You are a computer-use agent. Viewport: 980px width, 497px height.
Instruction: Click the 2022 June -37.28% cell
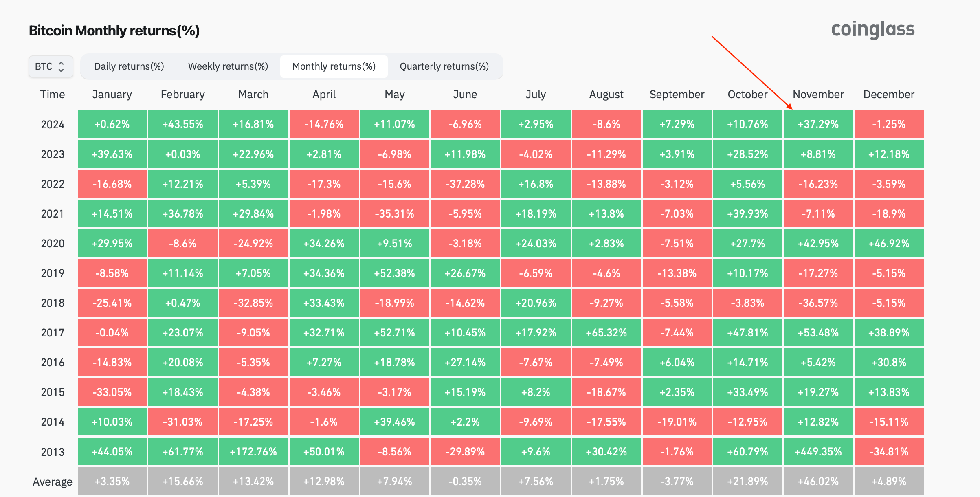click(x=465, y=184)
